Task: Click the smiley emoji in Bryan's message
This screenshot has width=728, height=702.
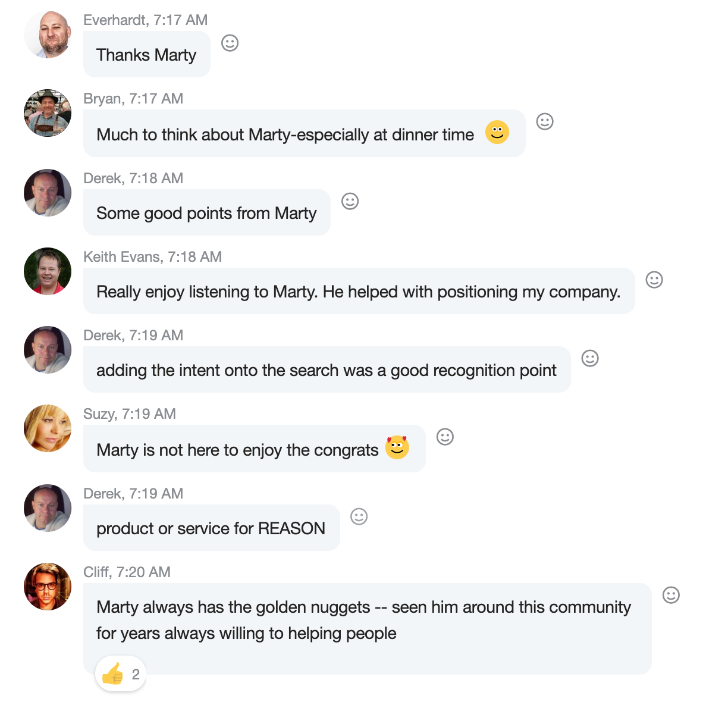Action: [x=497, y=132]
